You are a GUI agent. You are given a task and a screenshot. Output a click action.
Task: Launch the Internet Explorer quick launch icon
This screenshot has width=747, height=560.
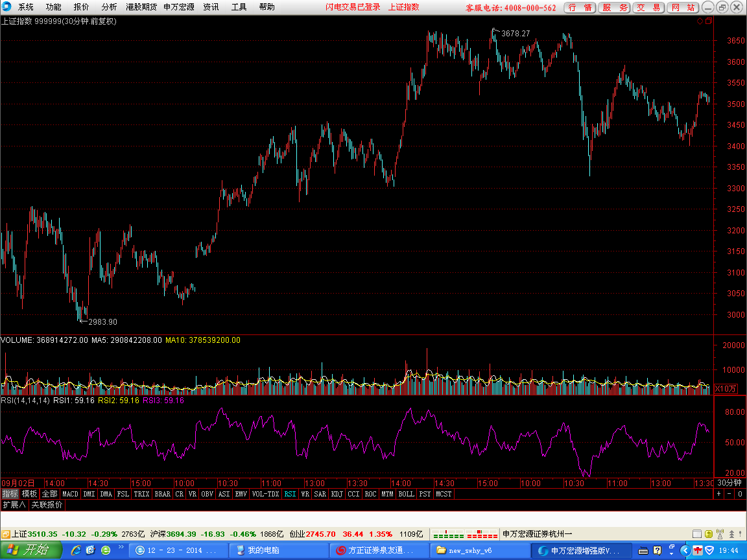(76, 550)
